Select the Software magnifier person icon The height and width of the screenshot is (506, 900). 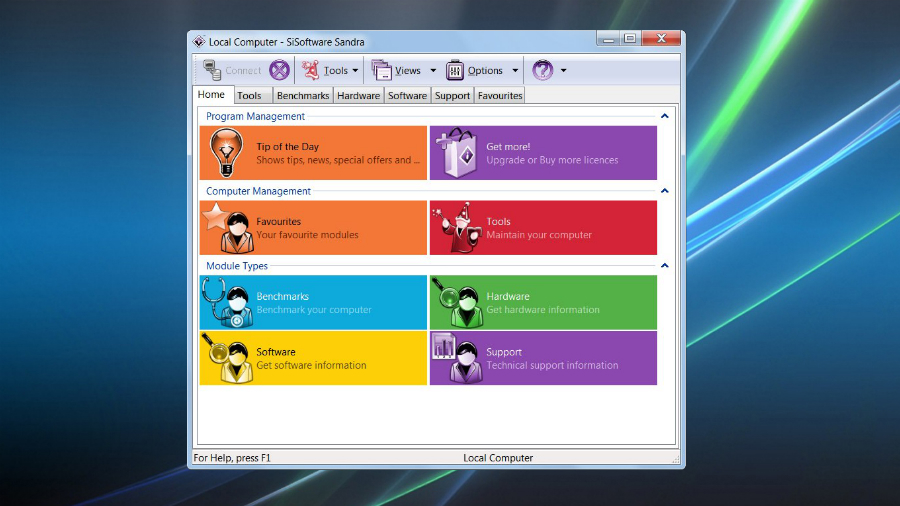pyautogui.click(x=227, y=358)
